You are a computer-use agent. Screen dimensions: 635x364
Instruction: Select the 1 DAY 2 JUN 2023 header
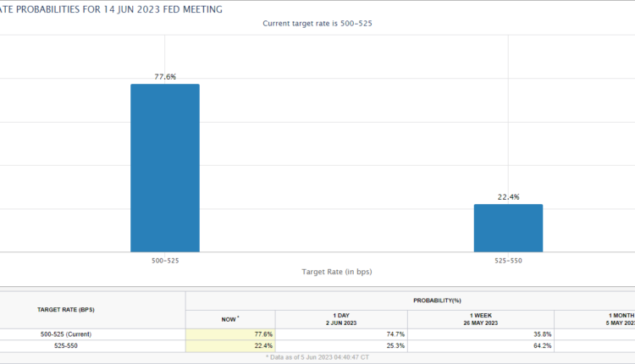[x=340, y=318]
